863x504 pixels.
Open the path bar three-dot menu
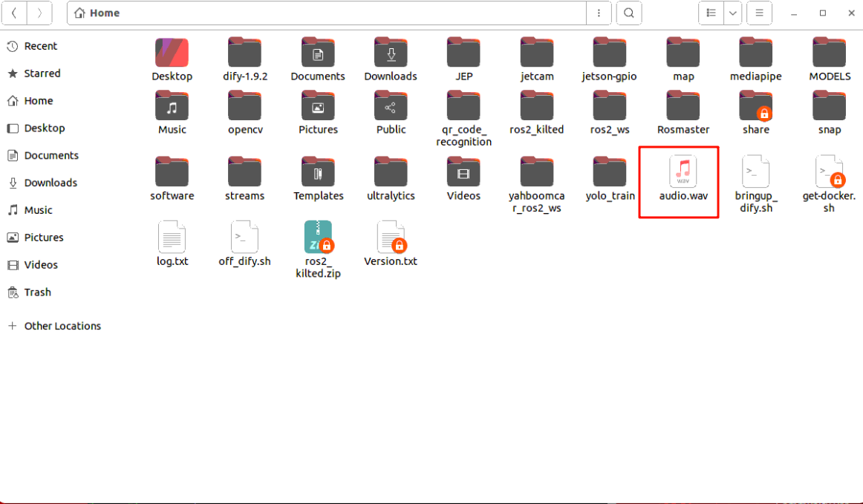599,13
